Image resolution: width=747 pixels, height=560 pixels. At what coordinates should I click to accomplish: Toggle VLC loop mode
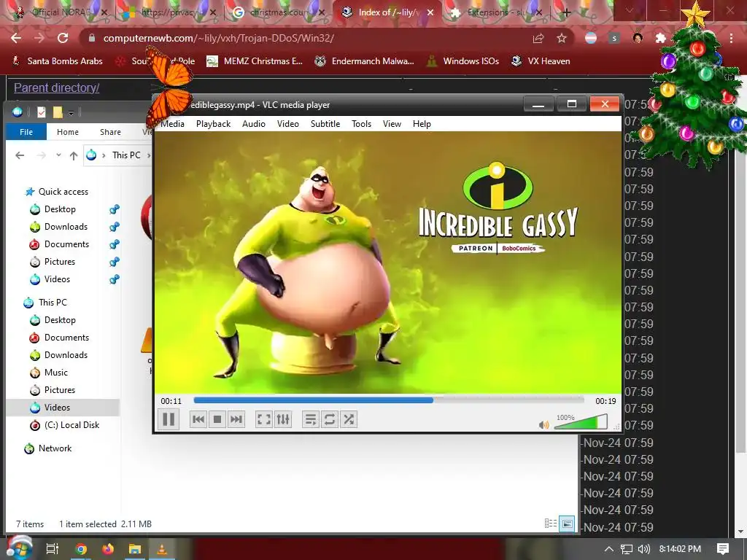pos(330,419)
